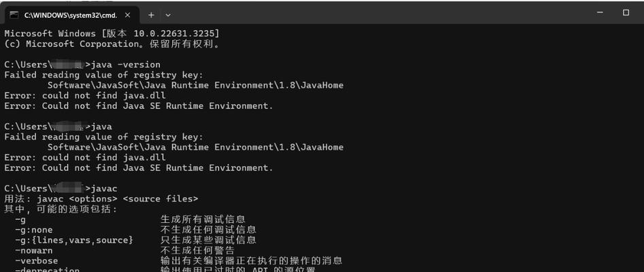Maximize the terminal window
The image size is (644, 272).
626,12
